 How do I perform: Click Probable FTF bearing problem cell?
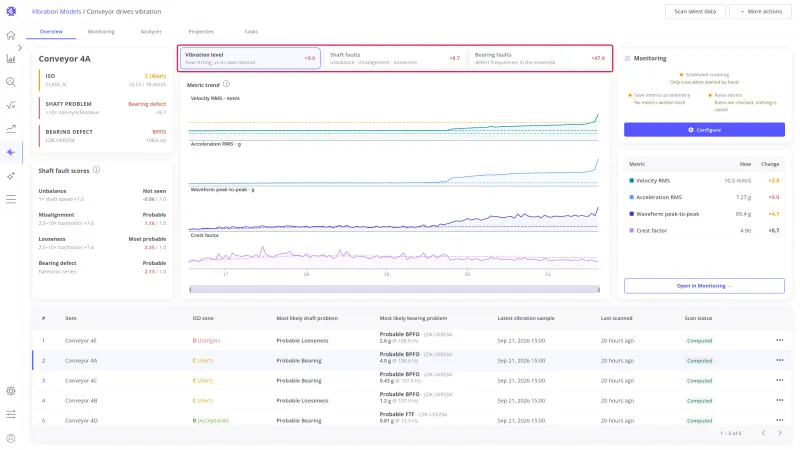(413, 417)
